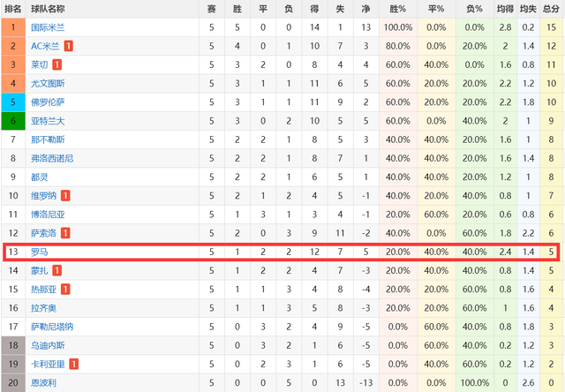Click the red badge next to 维罗纳

click(65, 196)
